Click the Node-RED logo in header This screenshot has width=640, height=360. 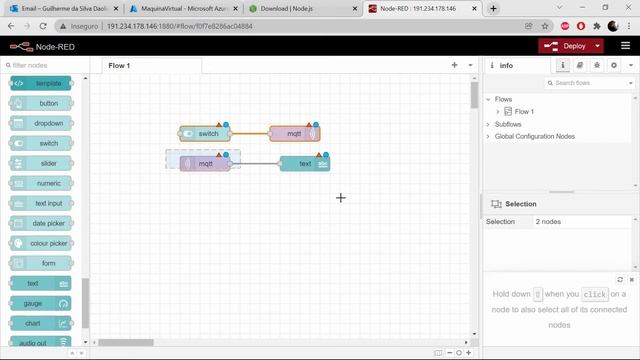42,47
